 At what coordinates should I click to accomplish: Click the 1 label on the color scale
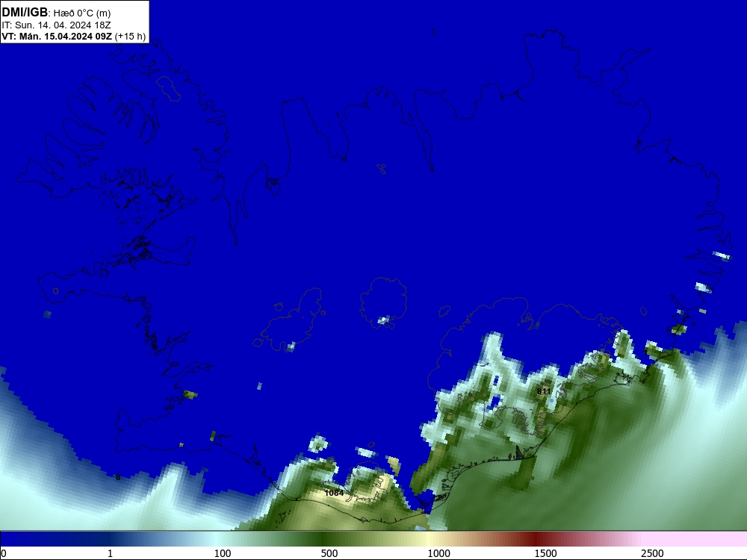point(110,553)
